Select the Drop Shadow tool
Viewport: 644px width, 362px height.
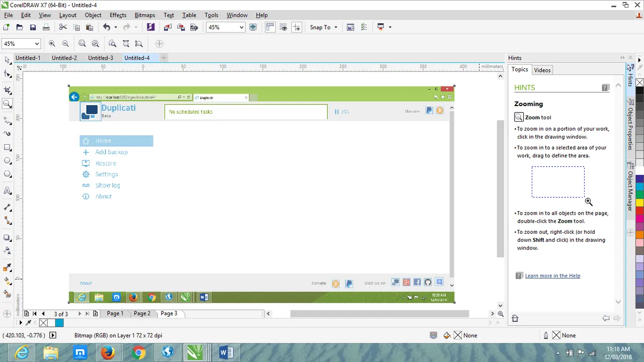tap(8, 237)
